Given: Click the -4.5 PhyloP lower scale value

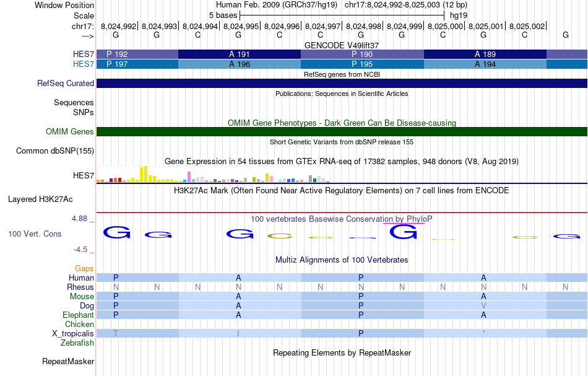Looking at the screenshot, I should point(80,250).
